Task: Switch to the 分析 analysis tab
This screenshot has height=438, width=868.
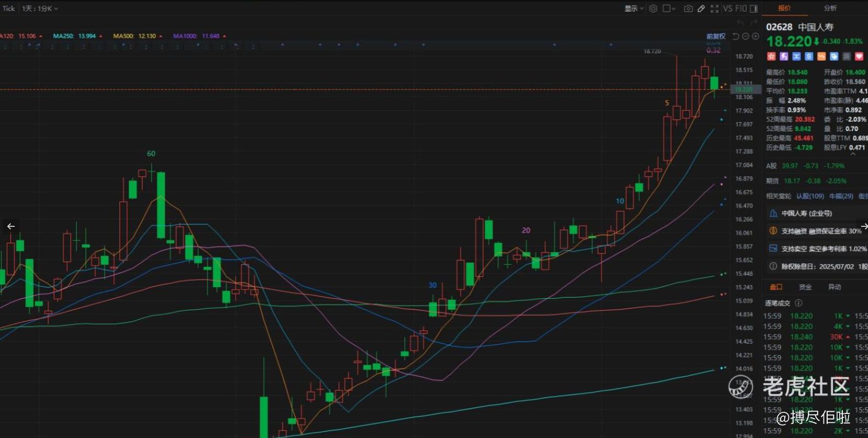Action: pos(830,8)
